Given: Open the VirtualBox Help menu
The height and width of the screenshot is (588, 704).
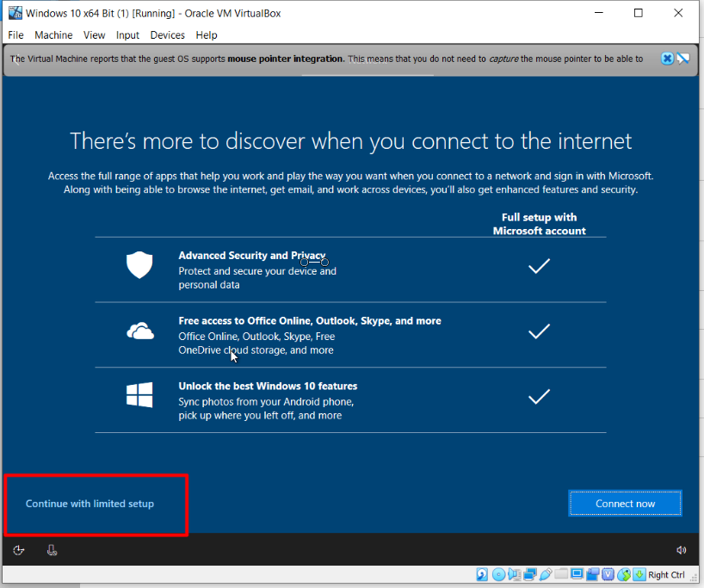Looking at the screenshot, I should (x=207, y=35).
